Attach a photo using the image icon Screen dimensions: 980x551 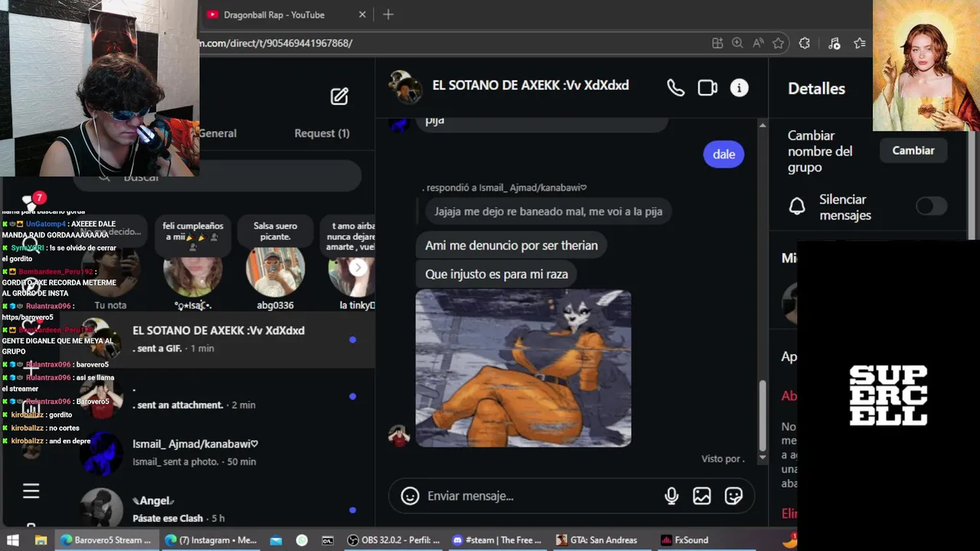(702, 496)
